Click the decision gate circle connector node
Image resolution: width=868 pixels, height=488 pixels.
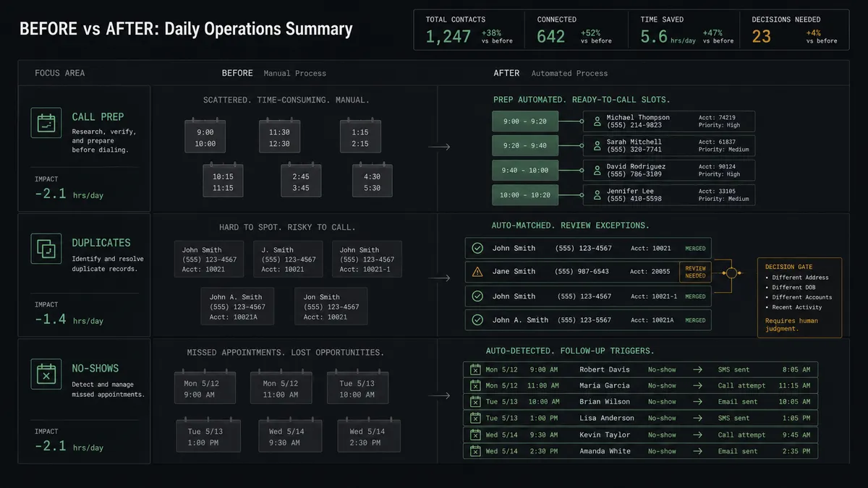pos(731,273)
